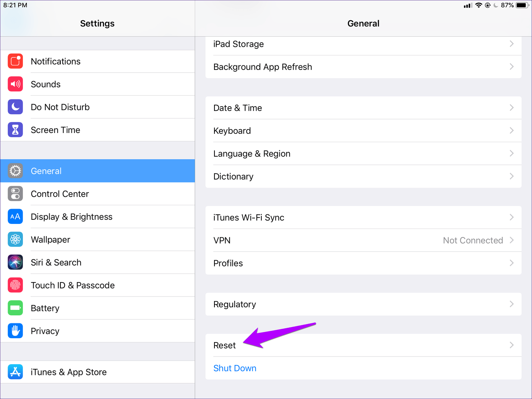This screenshot has height=399, width=532.
Task: Click the chevron beside VPN Not Connected
Action: click(x=511, y=240)
